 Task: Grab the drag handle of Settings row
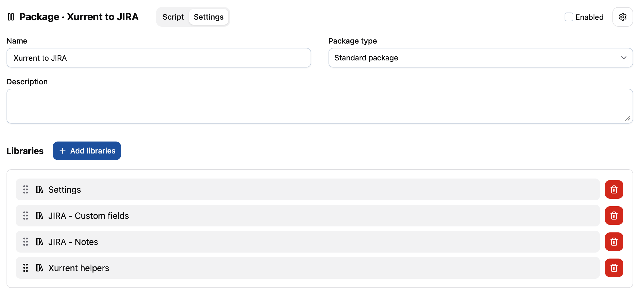point(26,189)
